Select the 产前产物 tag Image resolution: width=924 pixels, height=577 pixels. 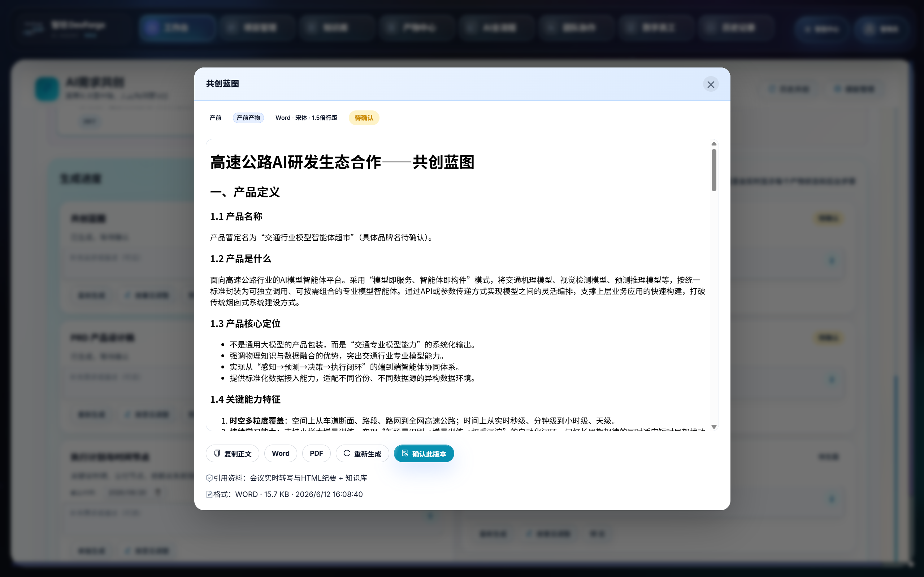[248, 118]
